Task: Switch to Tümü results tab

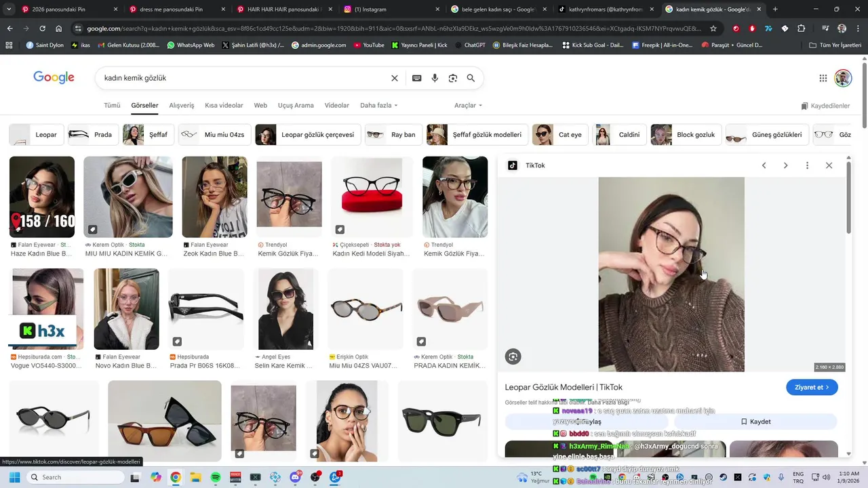Action: tap(112, 106)
